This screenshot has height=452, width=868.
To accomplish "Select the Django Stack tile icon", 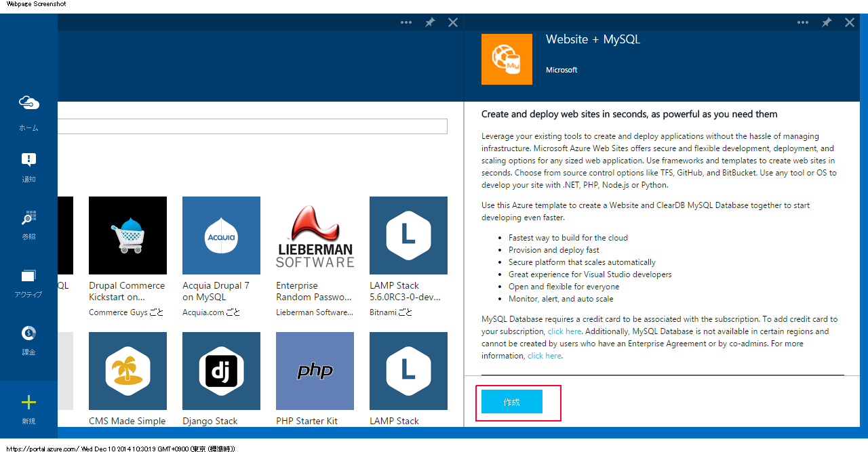I will (x=221, y=371).
